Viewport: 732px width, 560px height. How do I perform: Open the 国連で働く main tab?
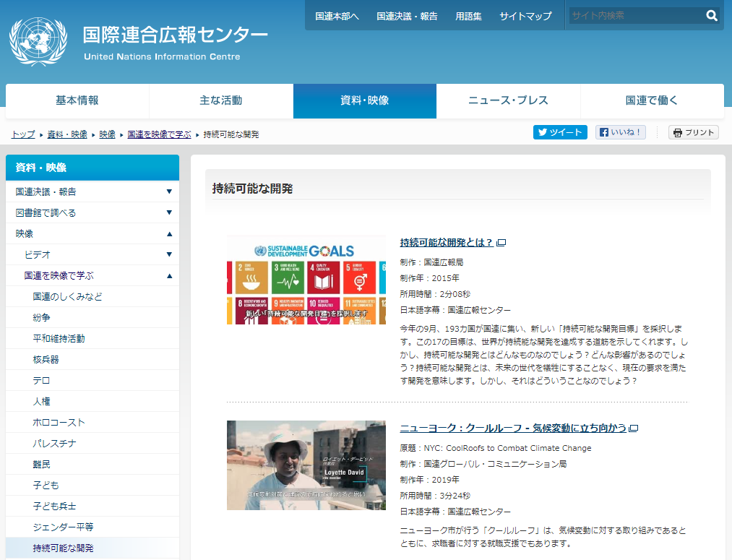[x=652, y=101]
